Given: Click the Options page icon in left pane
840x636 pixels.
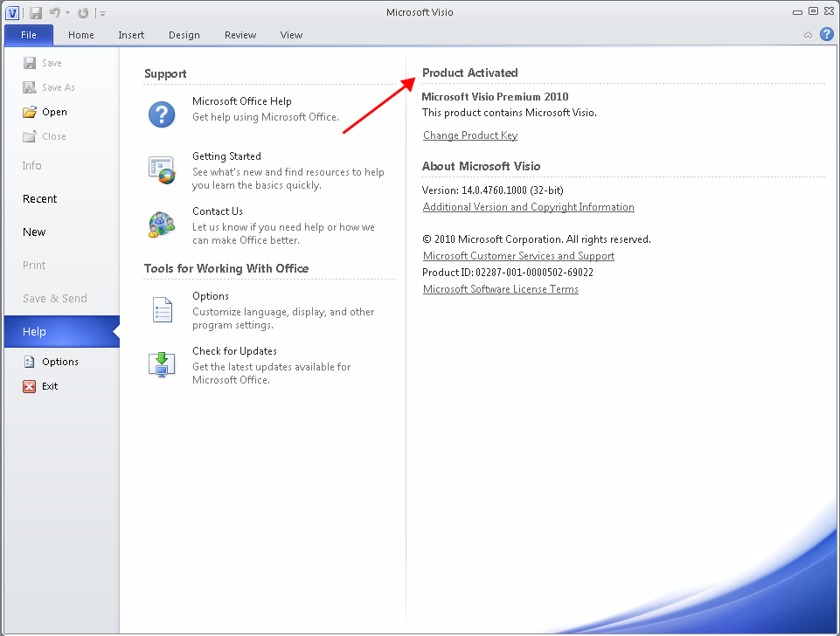Looking at the screenshot, I should pos(30,362).
